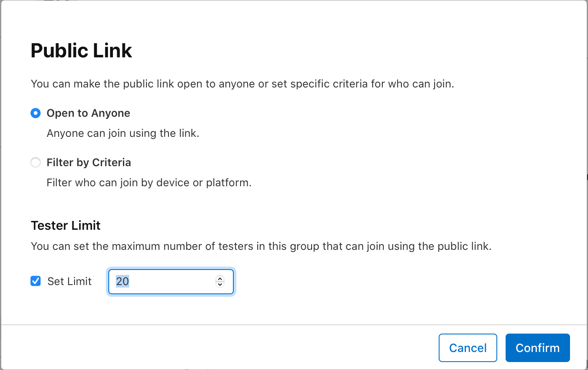This screenshot has width=588, height=370.
Task: Click the Open to Anyone label text
Action: click(88, 113)
